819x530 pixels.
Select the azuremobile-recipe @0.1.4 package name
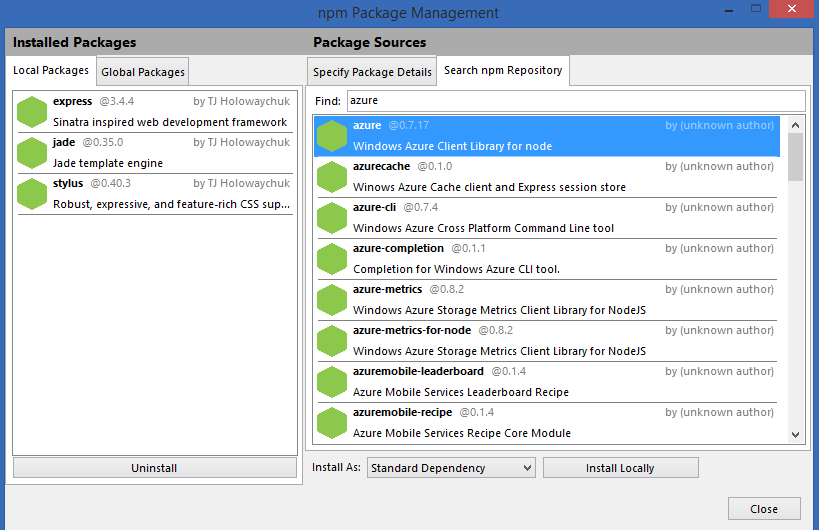click(402, 413)
